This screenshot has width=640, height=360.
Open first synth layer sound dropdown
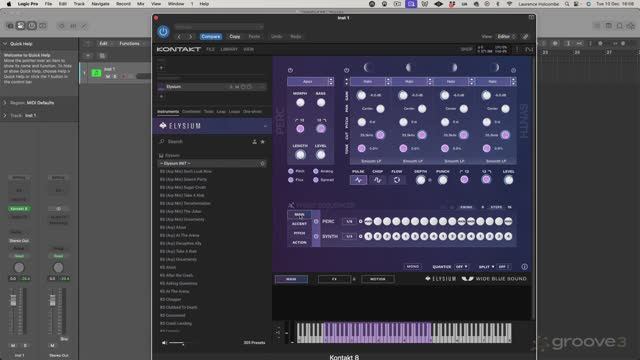[x=370, y=82]
